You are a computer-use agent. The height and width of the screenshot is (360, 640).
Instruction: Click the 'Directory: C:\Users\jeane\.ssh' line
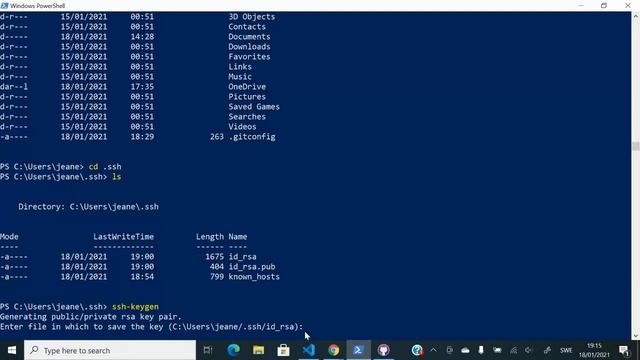pyautogui.click(x=89, y=207)
